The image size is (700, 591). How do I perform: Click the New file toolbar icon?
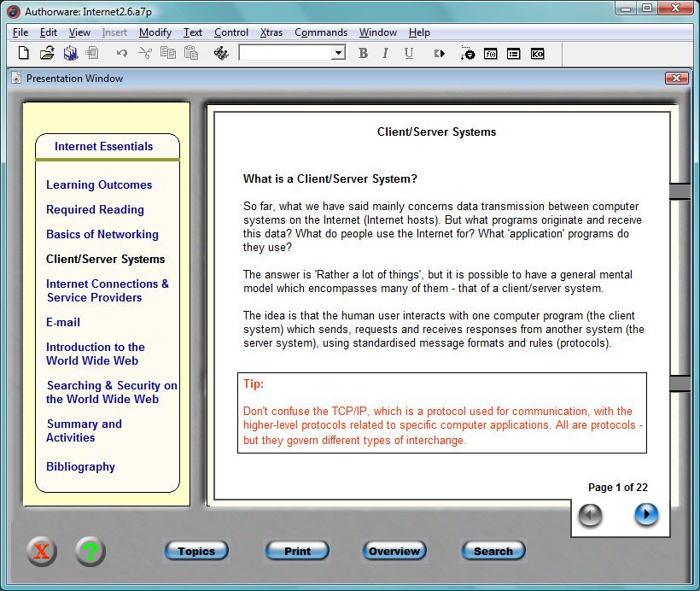(23, 53)
